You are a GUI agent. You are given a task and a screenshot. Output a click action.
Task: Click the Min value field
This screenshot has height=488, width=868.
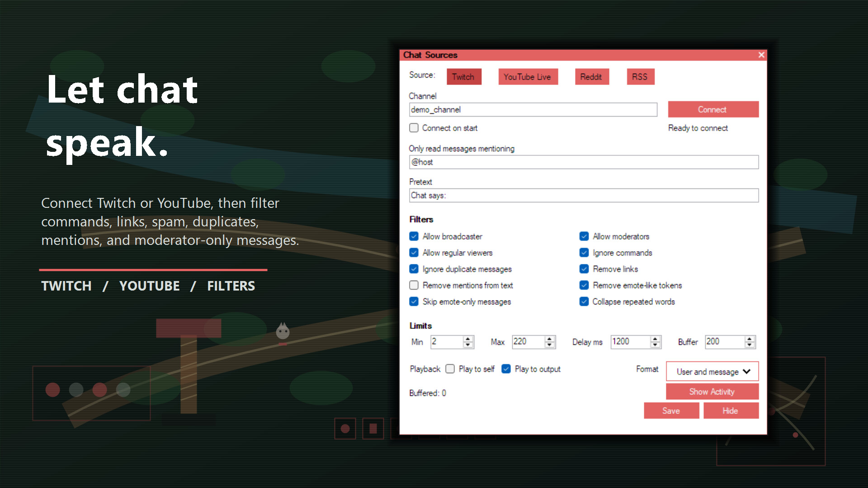tap(447, 342)
